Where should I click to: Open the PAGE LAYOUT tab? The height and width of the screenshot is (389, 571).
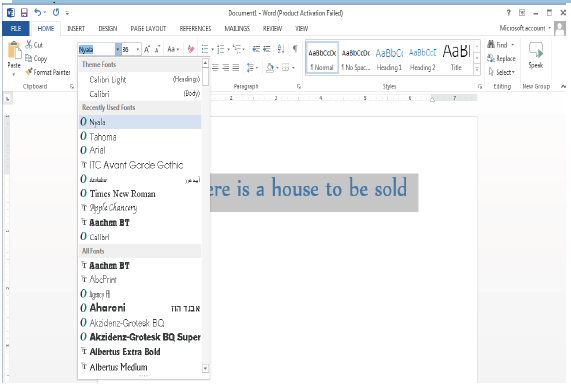click(x=148, y=28)
